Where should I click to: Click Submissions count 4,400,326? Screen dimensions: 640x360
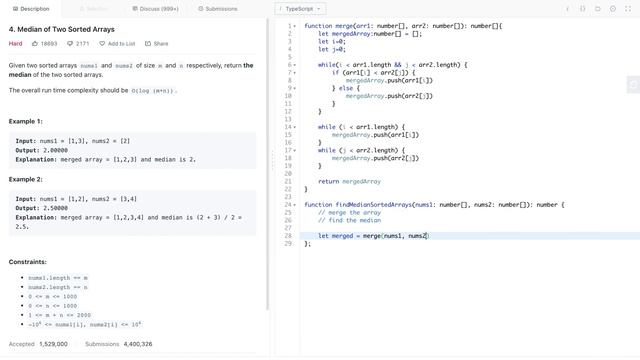138,344
